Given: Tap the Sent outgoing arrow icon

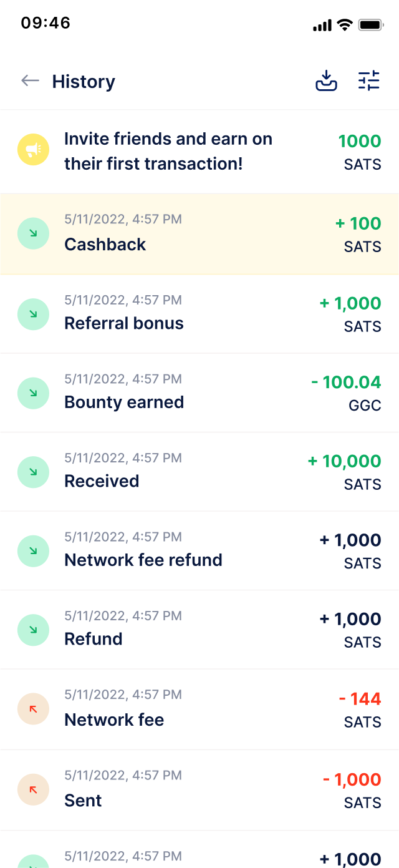Looking at the screenshot, I should coord(33,789).
